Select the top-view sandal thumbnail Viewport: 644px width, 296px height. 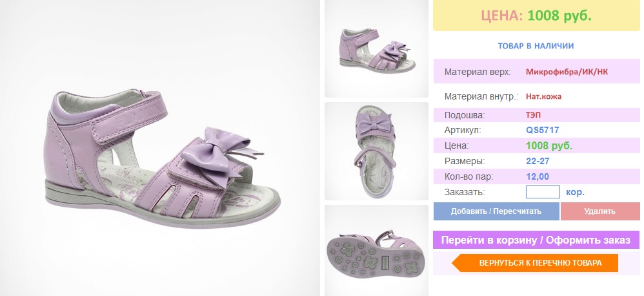coord(376,151)
